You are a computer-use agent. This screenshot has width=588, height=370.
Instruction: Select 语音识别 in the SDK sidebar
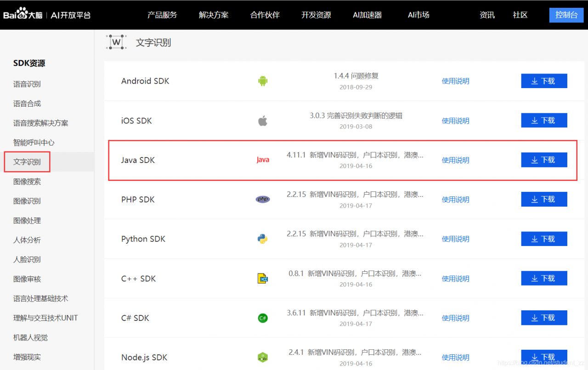pyautogui.click(x=27, y=84)
